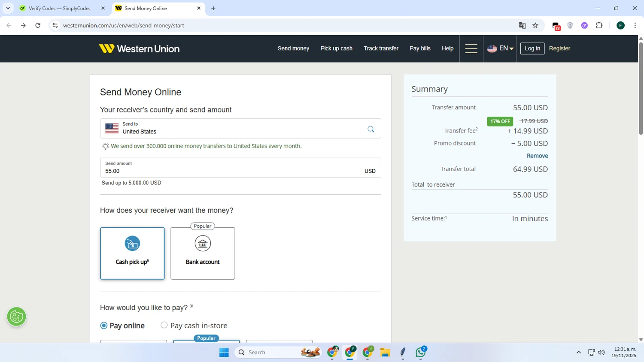Click the Register link
Image resolution: width=644 pixels, height=362 pixels.
point(559,48)
